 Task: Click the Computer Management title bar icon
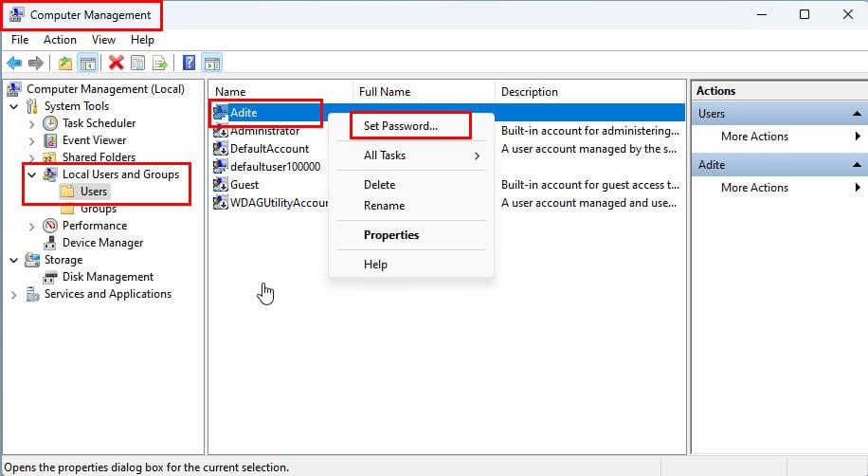[16, 15]
